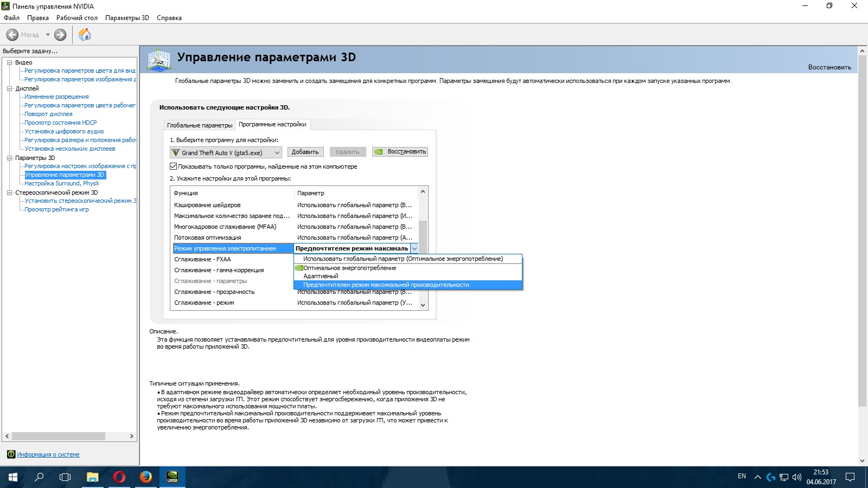The image size is (868, 488).
Task: Click the 3D settings header icon
Action: (159, 60)
